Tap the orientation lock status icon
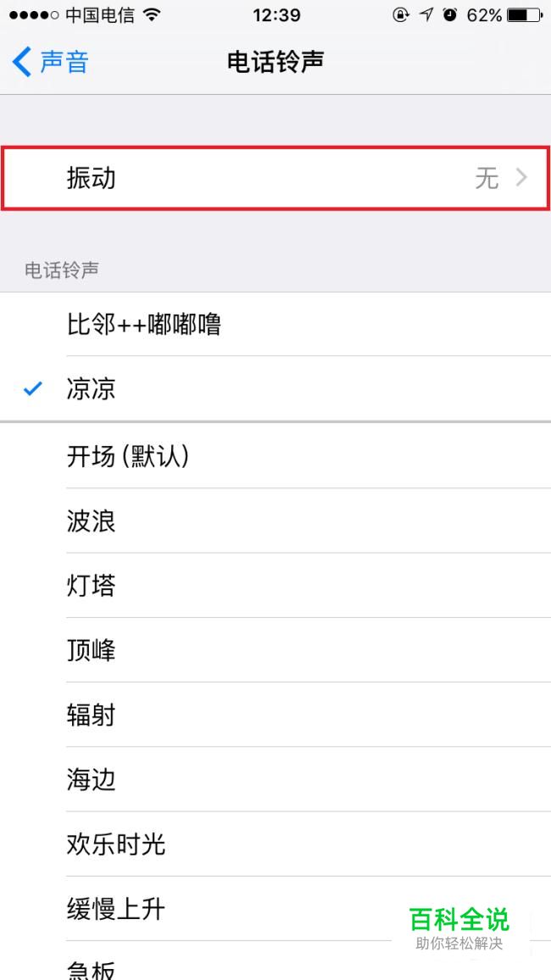The width and height of the screenshot is (551, 980). tap(400, 15)
